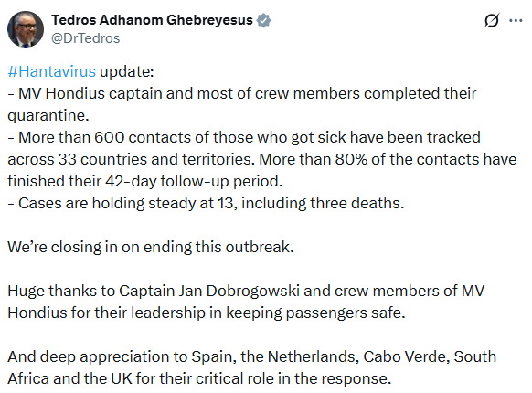Click the "Africa and the UK" closing line
The image size is (532, 393).
tap(199, 378)
